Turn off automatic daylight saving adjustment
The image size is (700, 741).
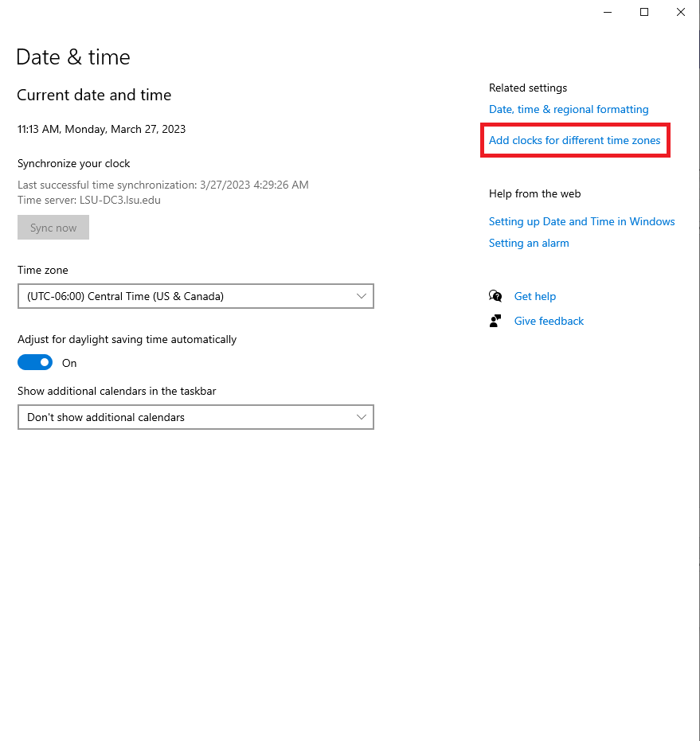coord(35,362)
